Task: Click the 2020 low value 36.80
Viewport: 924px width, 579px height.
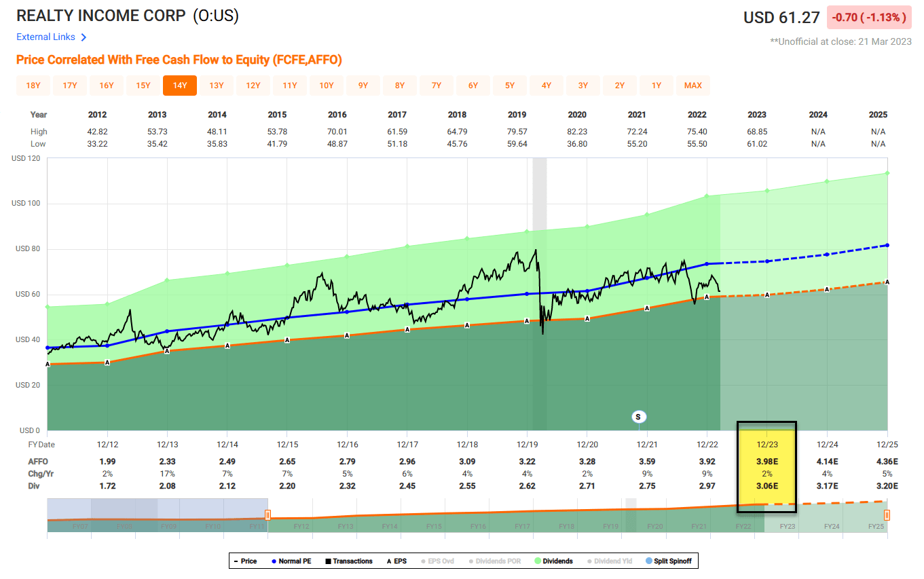Action: pyautogui.click(x=576, y=144)
